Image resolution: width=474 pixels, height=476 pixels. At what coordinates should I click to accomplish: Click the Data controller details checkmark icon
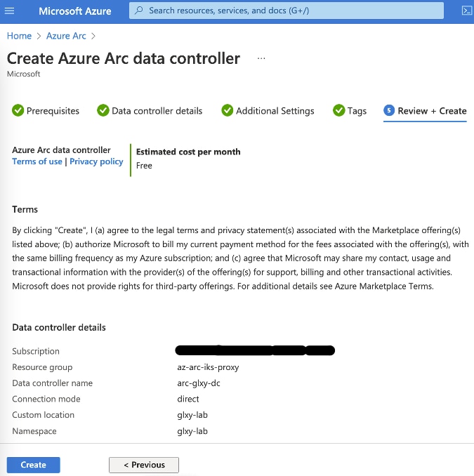click(x=103, y=110)
